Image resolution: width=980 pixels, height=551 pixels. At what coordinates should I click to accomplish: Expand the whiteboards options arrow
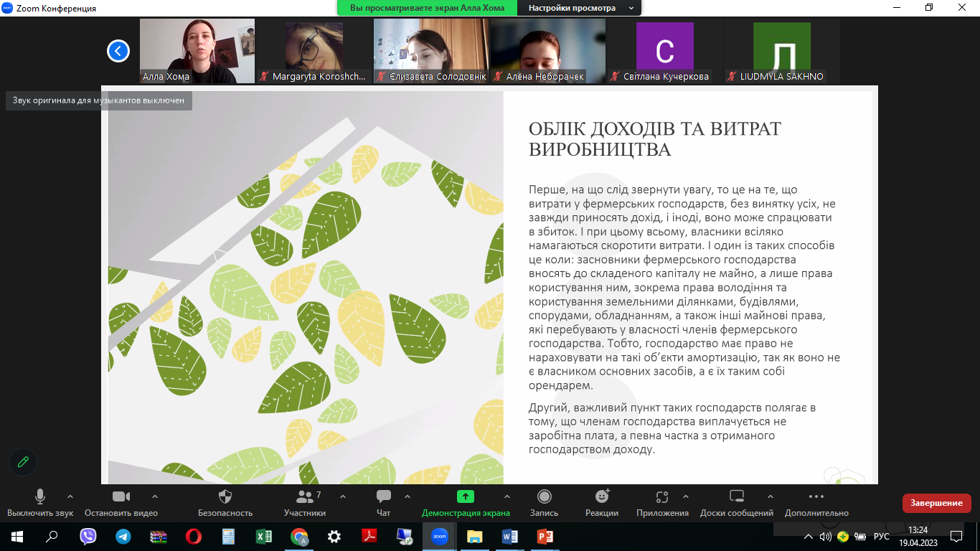771,496
